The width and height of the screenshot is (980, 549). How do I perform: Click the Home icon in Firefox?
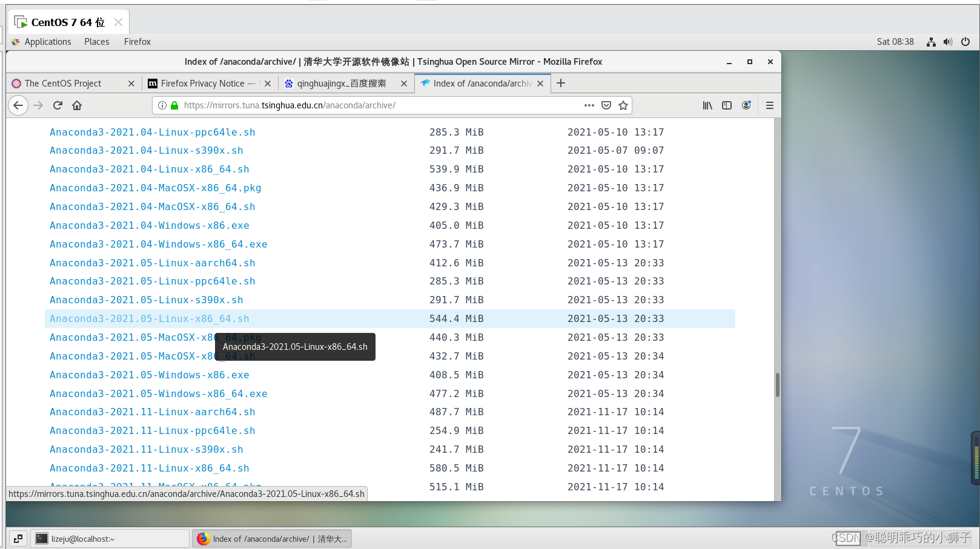(78, 105)
